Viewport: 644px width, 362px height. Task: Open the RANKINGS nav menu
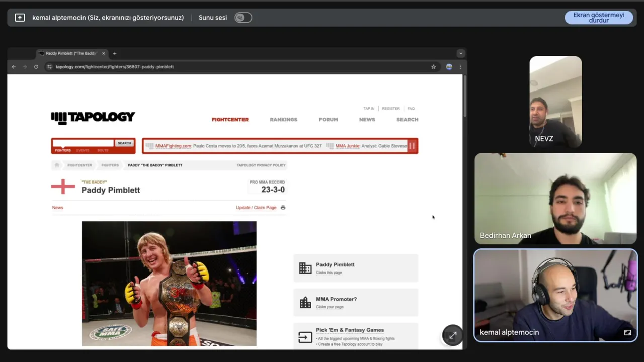click(284, 120)
